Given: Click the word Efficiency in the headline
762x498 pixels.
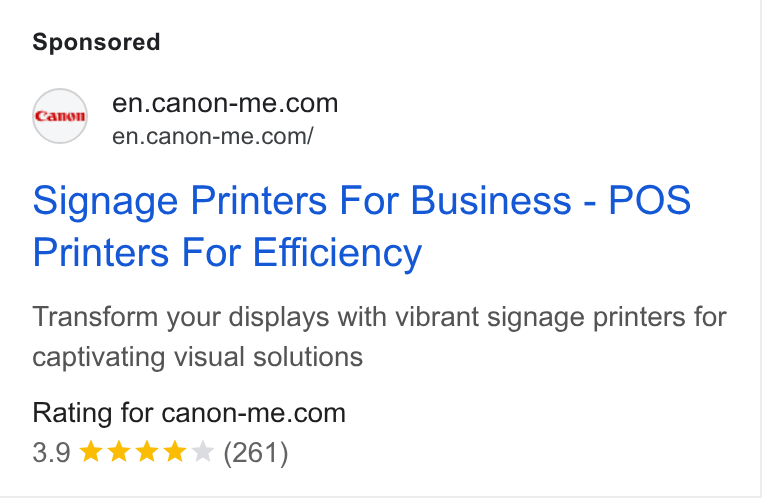Looking at the screenshot, I should [337, 253].
